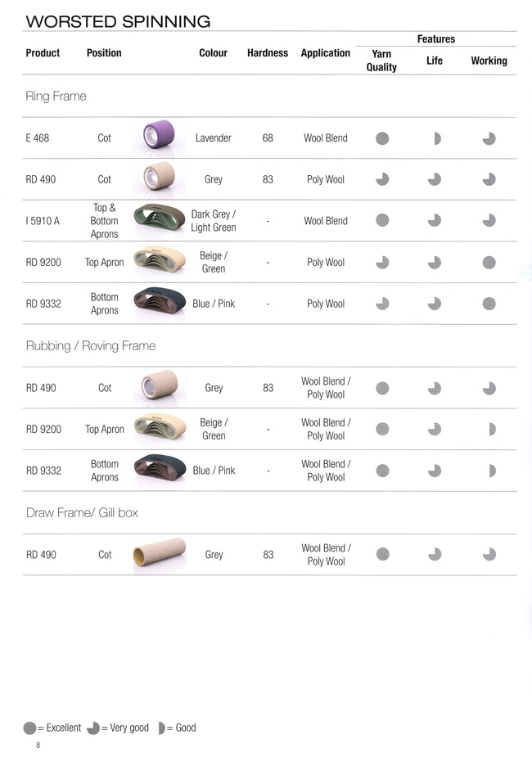Image resolution: width=532 pixels, height=757 pixels.
Task: Select the Good legend half-circle icon
Action: click(162, 728)
